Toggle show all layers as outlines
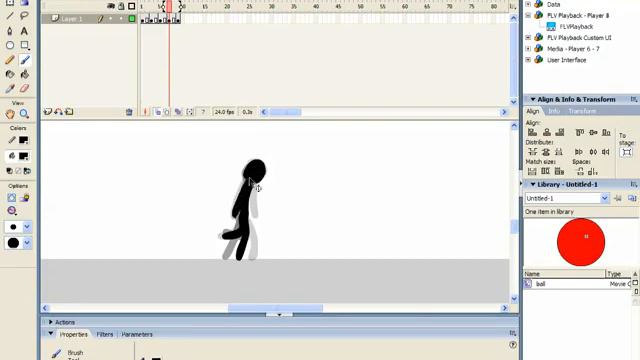 (131, 6)
